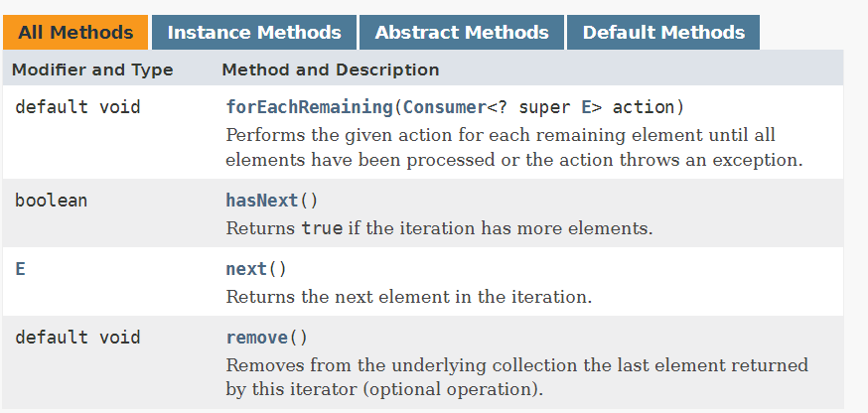Go to the next() method details
The width and height of the screenshot is (868, 413).
coord(246,269)
